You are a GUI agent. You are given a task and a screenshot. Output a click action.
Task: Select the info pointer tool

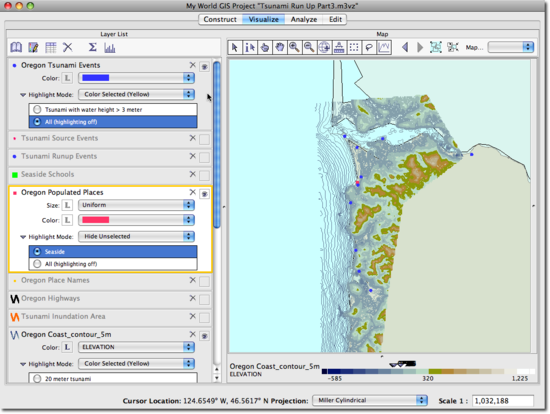[x=250, y=47]
